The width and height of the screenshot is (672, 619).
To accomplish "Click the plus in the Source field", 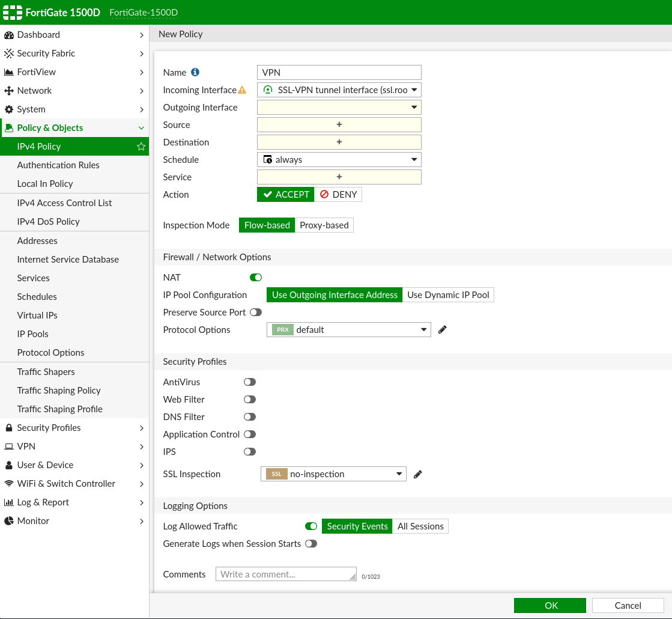I will (x=339, y=125).
